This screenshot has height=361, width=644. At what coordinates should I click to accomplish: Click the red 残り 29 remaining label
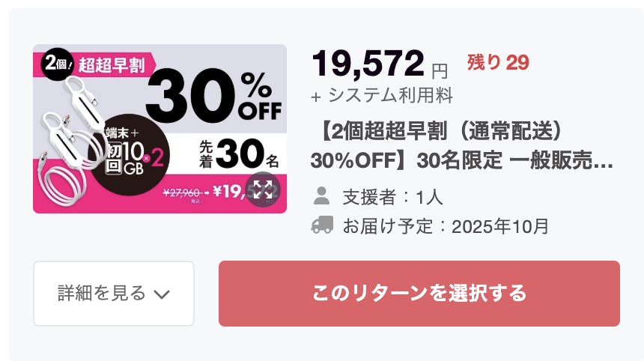pyautogui.click(x=497, y=63)
